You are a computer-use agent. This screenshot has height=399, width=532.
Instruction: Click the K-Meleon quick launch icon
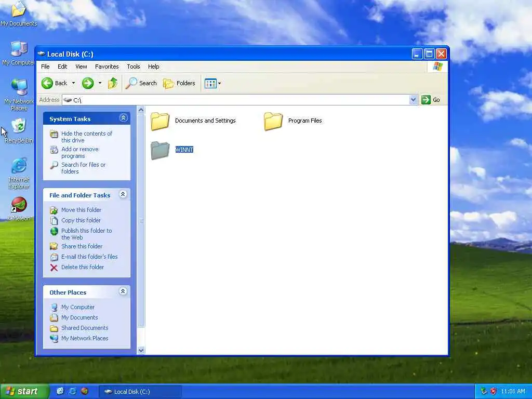point(85,391)
